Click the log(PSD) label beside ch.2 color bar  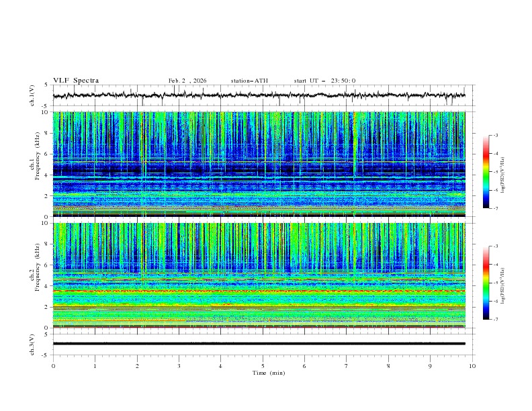(503, 286)
